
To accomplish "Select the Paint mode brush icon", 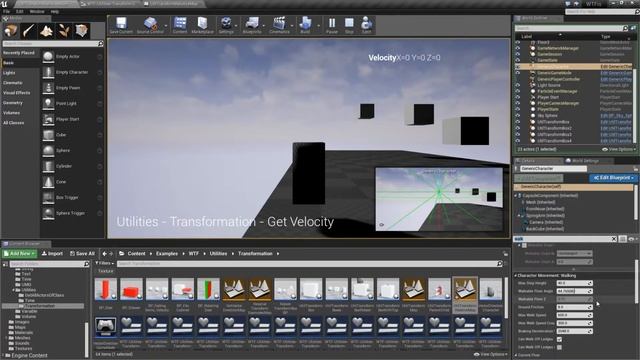I will (x=29, y=31).
